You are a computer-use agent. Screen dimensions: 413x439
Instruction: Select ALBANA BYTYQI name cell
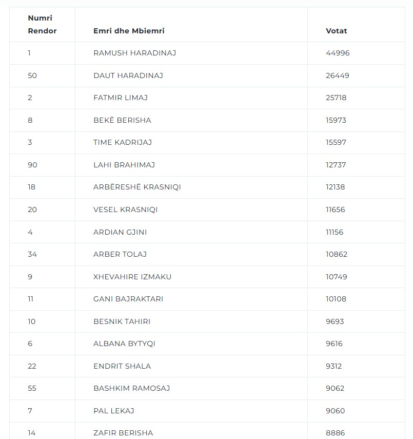coord(124,344)
